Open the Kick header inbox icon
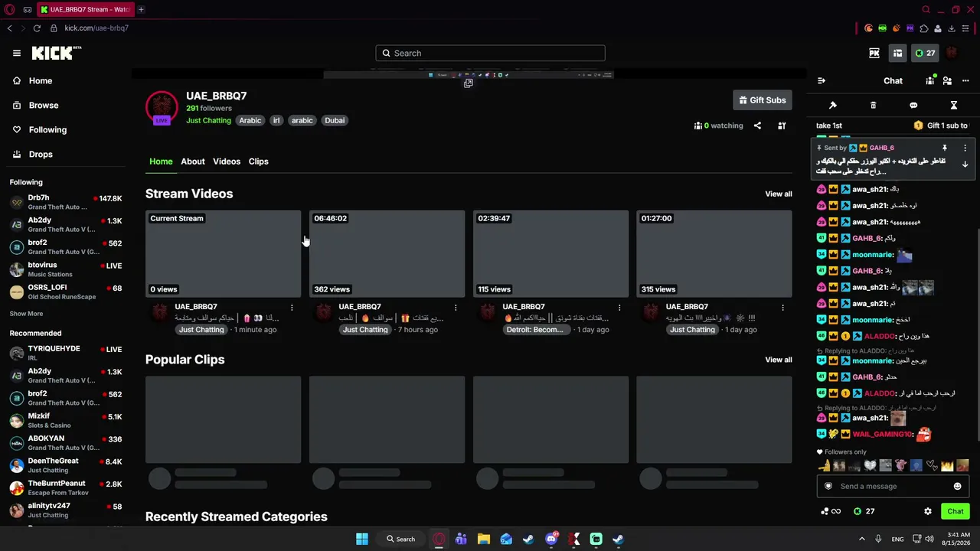The height and width of the screenshot is (551, 980). coord(897,53)
